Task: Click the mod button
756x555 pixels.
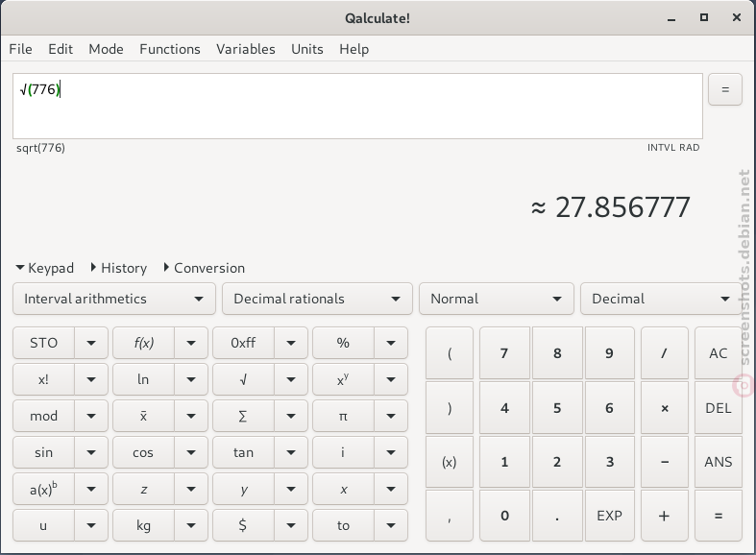Action: [43, 417]
